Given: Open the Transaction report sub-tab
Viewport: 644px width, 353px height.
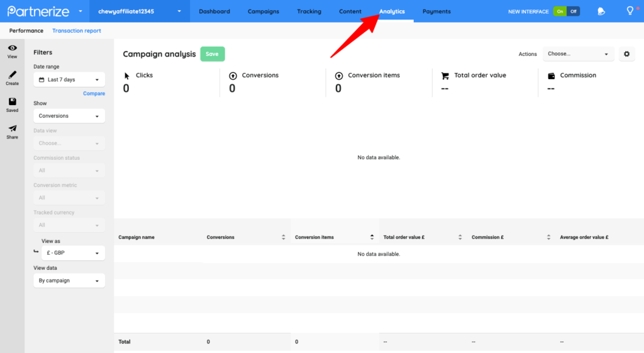Looking at the screenshot, I should tap(76, 31).
